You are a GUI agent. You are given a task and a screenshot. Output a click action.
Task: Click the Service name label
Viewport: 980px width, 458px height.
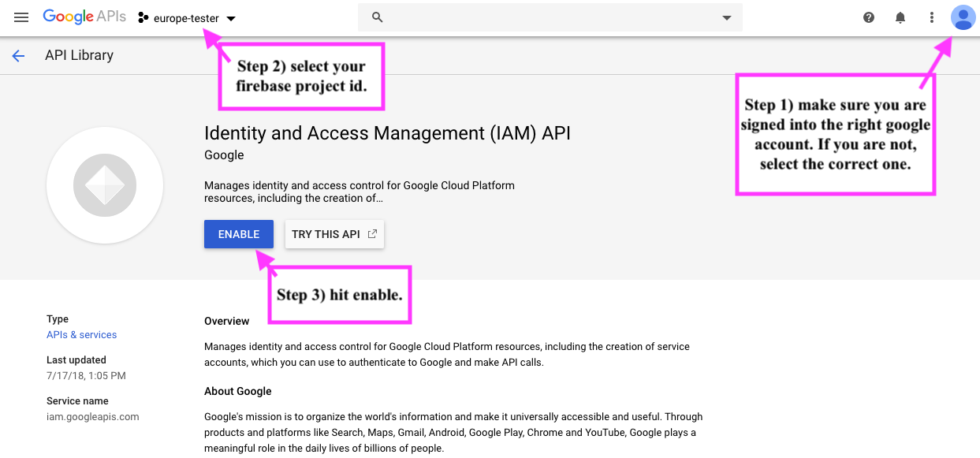(77, 401)
